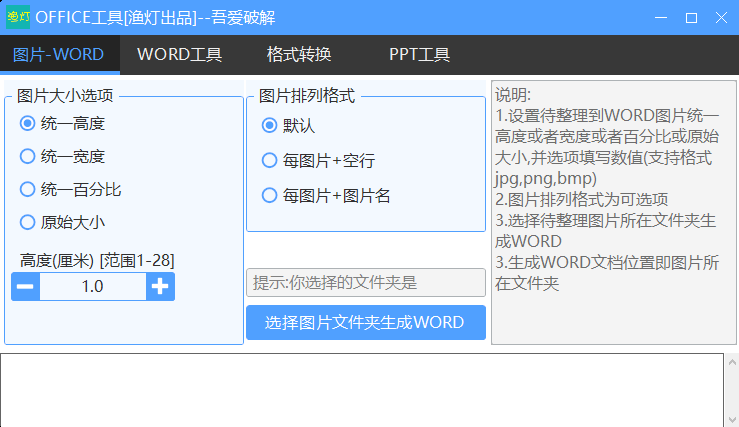Screen dimensions: 739x427
Task: Increase height with the plus button
Action: [x=160, y=287]
